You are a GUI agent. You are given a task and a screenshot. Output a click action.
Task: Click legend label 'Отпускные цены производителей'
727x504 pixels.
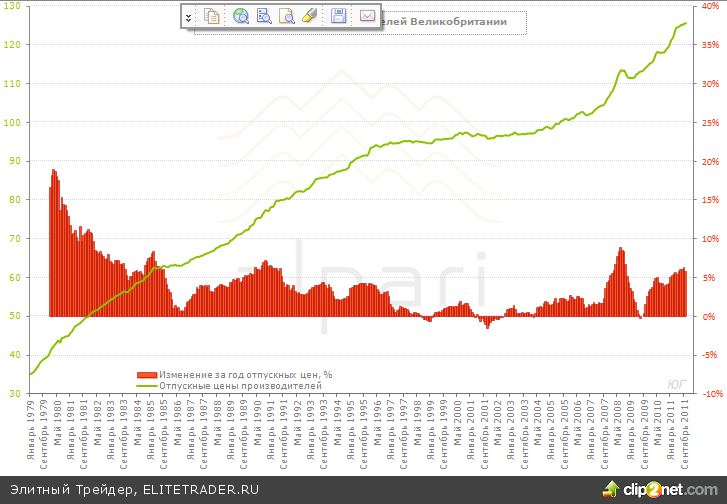coord(240,385)
